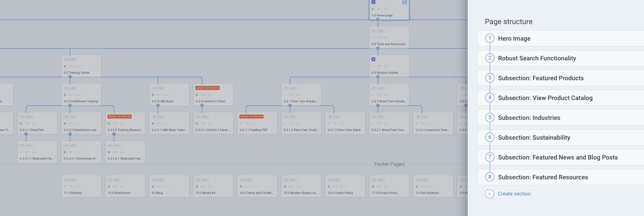Click the plus icon beside Create section
This screenshot has height=216, width=644.
tap(489, 194)
